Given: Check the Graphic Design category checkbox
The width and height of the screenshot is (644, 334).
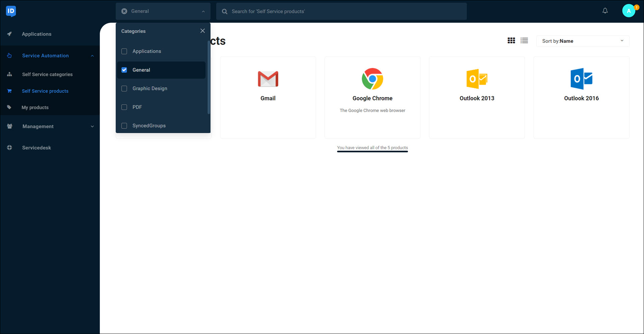Looking at the screenshot, I should pyautogui.click(x=124, y=88).
